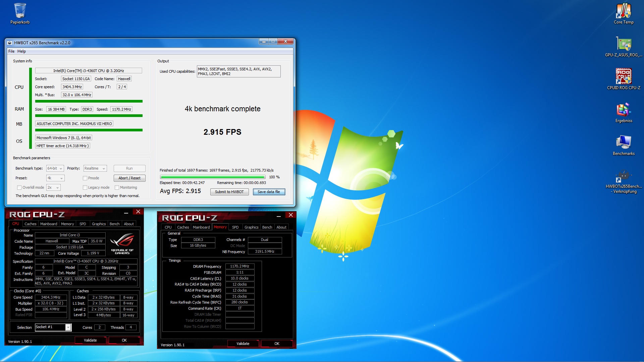Minimize the ROG CPU-Z Memory window
This screenshot has width=644, height=362.
(x=278, y=216)
